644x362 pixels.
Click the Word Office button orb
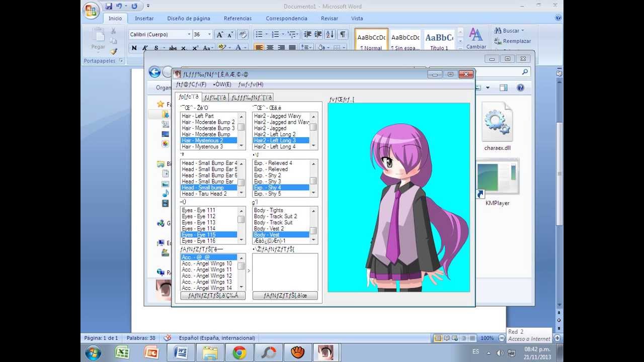(91, 10)
